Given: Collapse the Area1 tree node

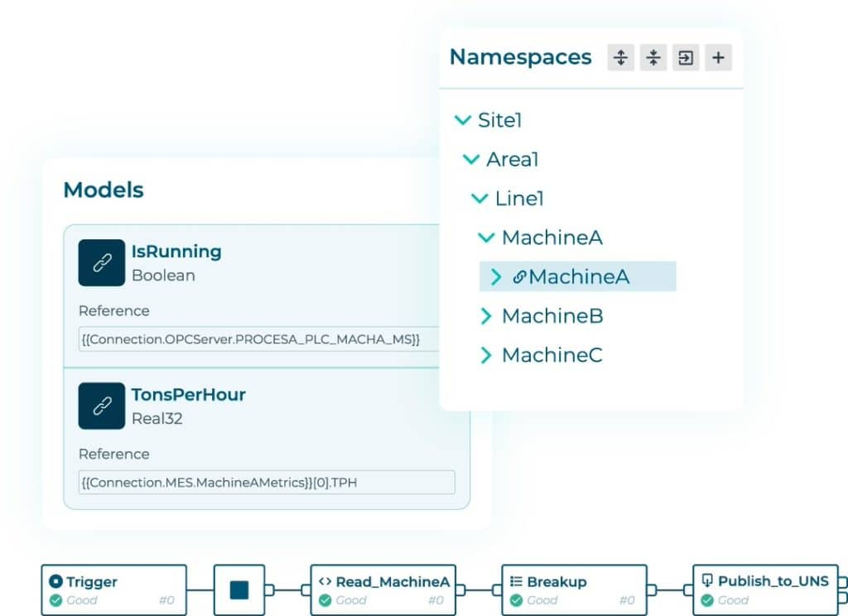Looking at the screenshot, I should [471, 159].
